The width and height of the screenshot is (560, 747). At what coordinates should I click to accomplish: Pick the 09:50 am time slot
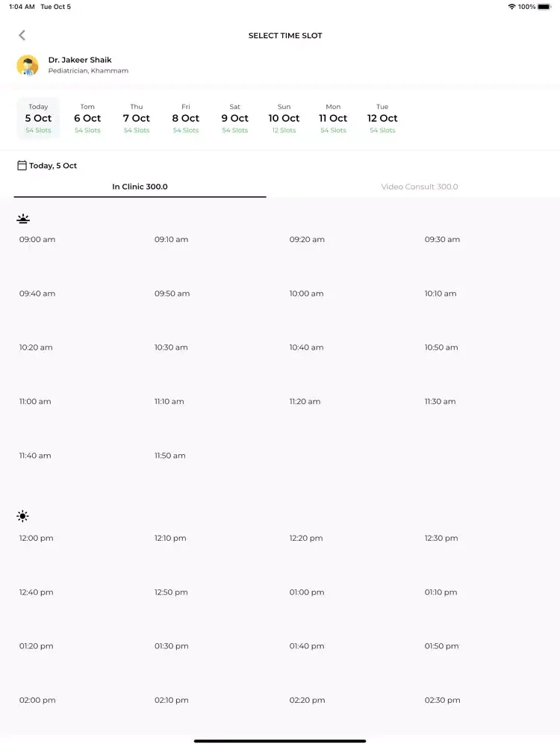click(x=172, y=294)
